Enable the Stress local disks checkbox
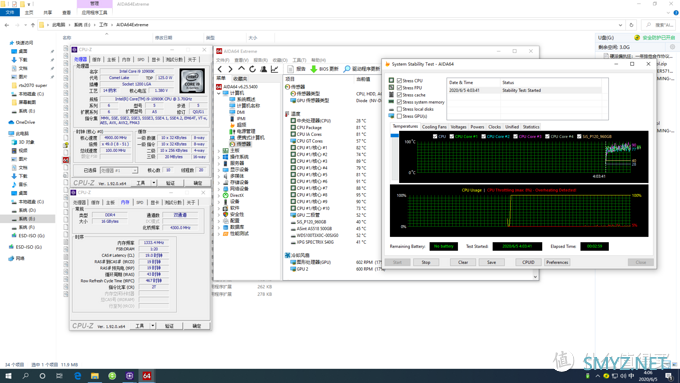This screenshot has width=680, height=383. click(399, 109)
